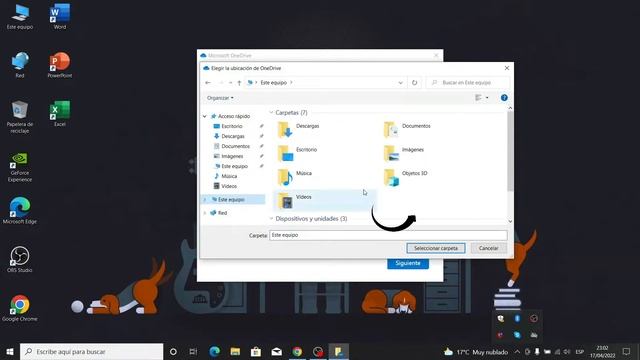Select Descargas in Acceso rápido
This screenshot has width=640, height=360.
coord(233,136)
